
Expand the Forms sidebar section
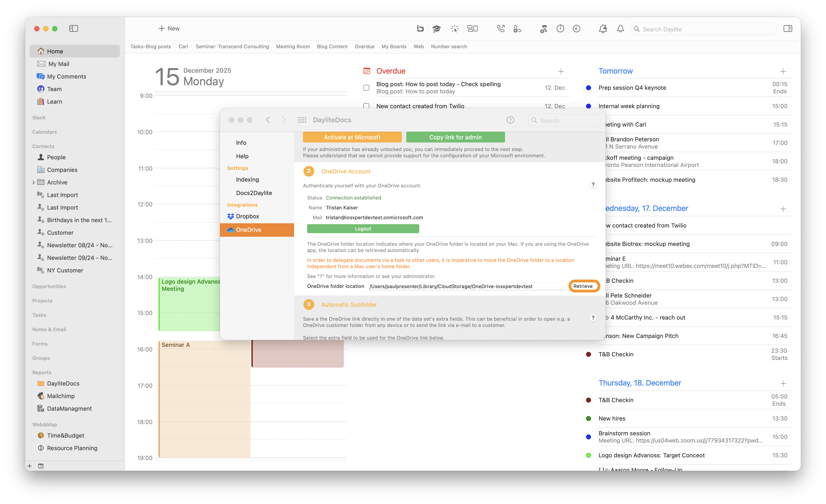click(40, 344)
